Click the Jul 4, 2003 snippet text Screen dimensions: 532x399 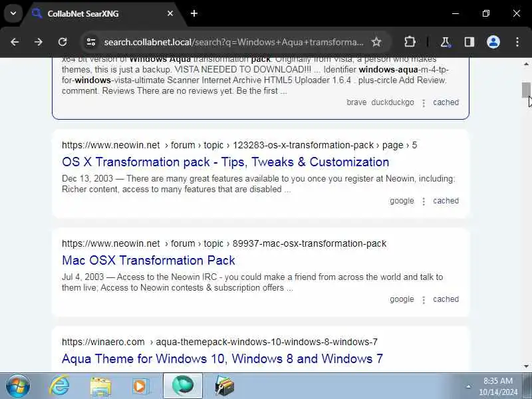click(x=253, y=282)
